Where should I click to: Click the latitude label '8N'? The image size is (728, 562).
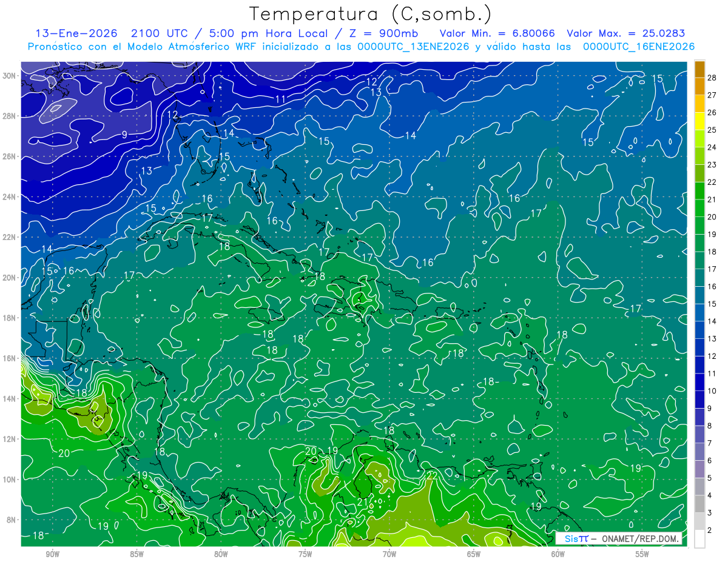point(11,520)
